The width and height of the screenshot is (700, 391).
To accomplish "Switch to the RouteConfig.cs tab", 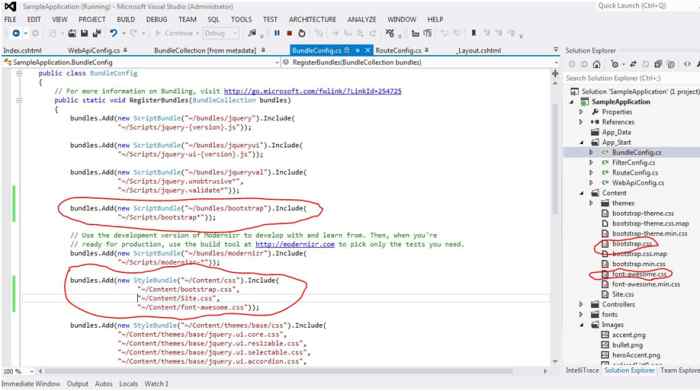I will (x=398, y=50).
